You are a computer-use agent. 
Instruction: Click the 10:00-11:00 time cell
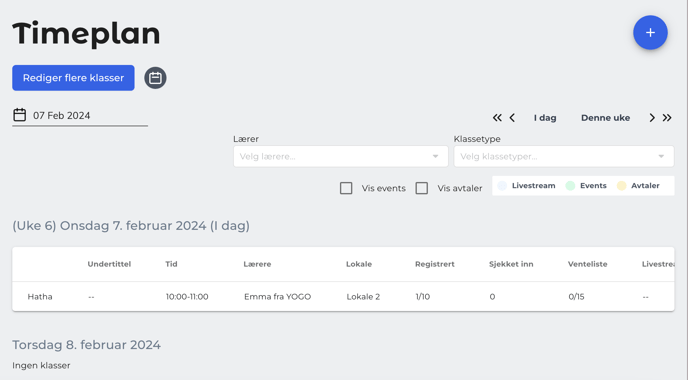(x=187, y=297)
